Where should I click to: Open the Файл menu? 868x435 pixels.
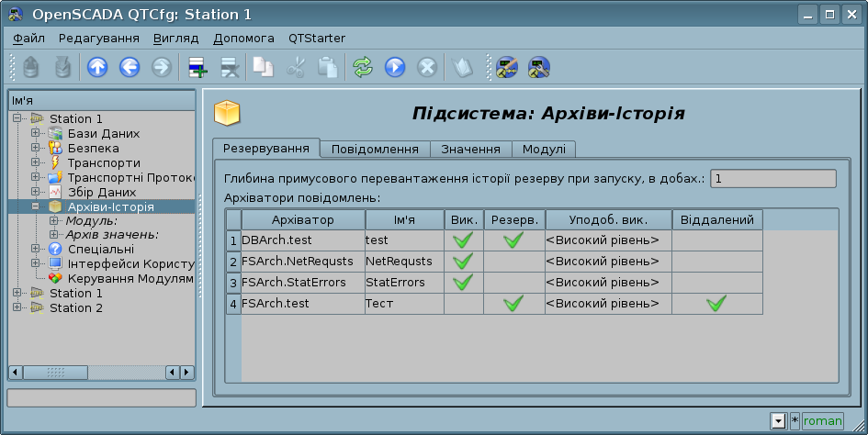point(29,39)
